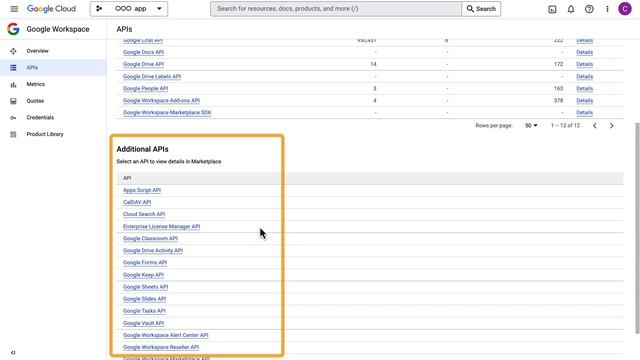Open the project selector dropdown

129,9
